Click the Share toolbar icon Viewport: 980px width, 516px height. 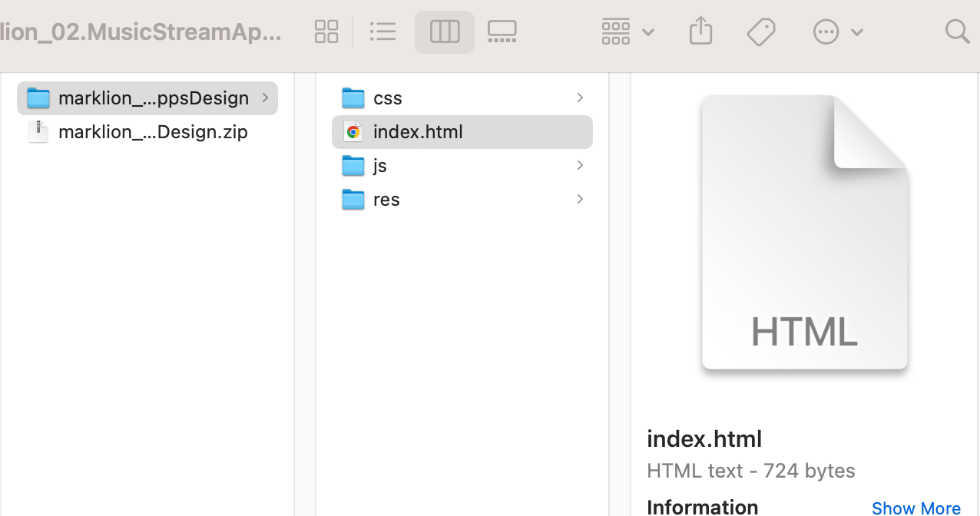[x=700, y=31]
